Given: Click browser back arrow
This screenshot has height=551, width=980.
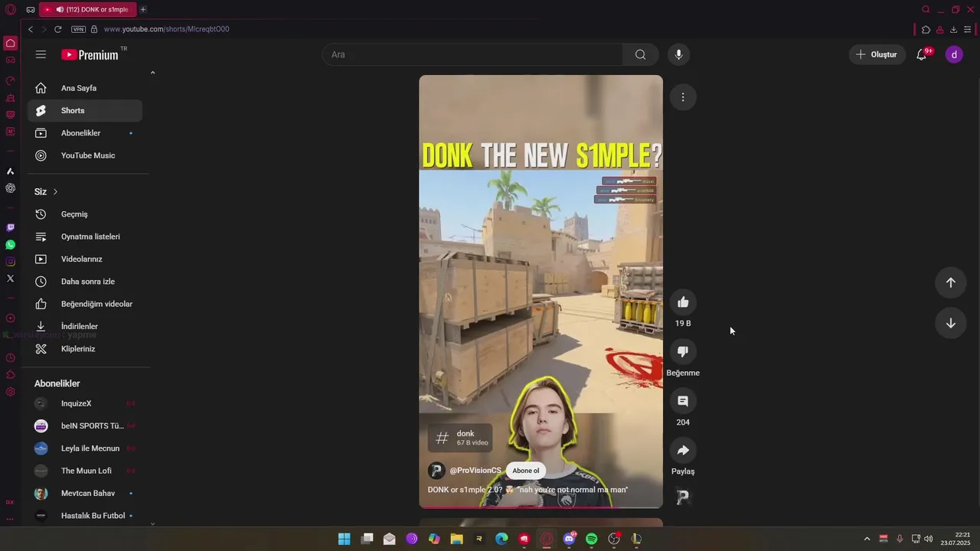Looking at the screenshot, I should (31, 29).
